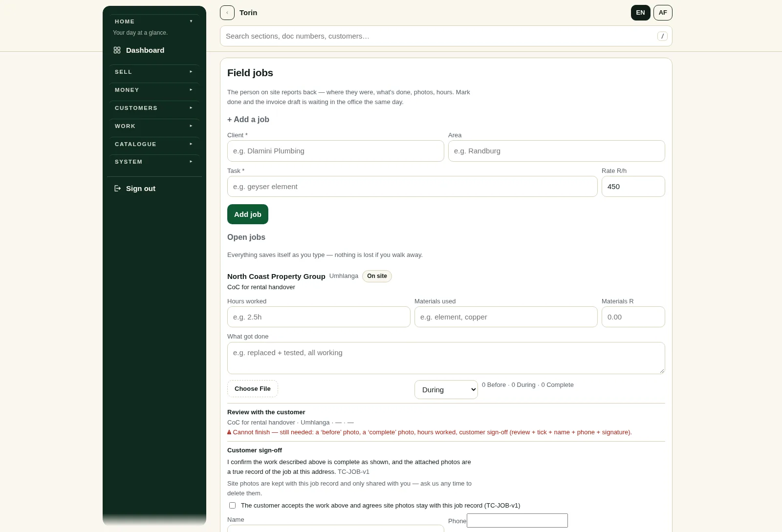Click the slash shortcut badge in search
This screenshot has width=782, height=532.
[x=662, y=36]
